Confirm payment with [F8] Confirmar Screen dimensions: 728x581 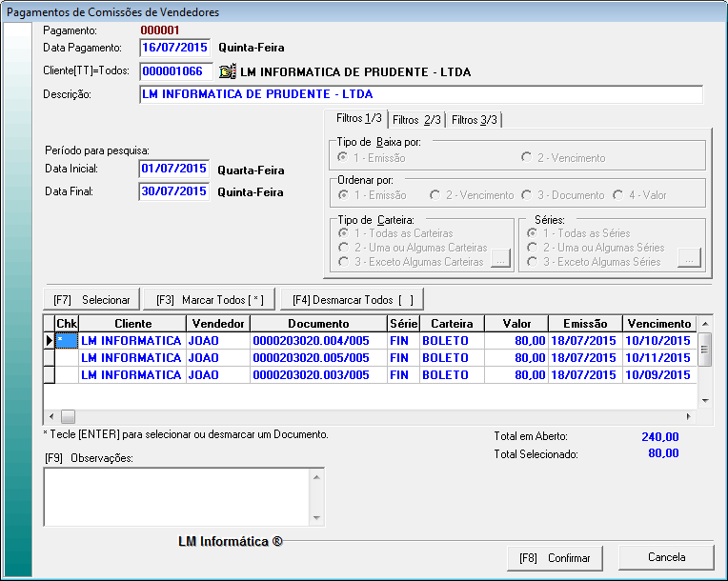(555, 558)
